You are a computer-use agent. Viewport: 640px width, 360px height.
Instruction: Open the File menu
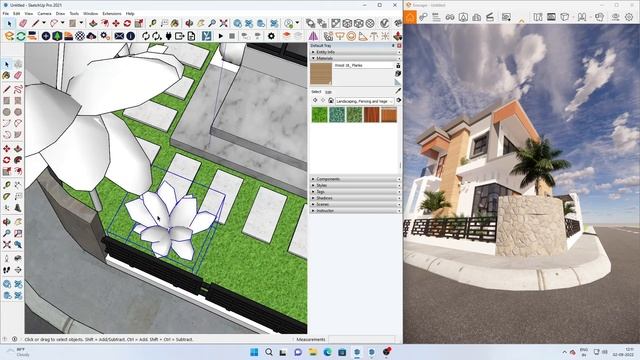[6, 13]
